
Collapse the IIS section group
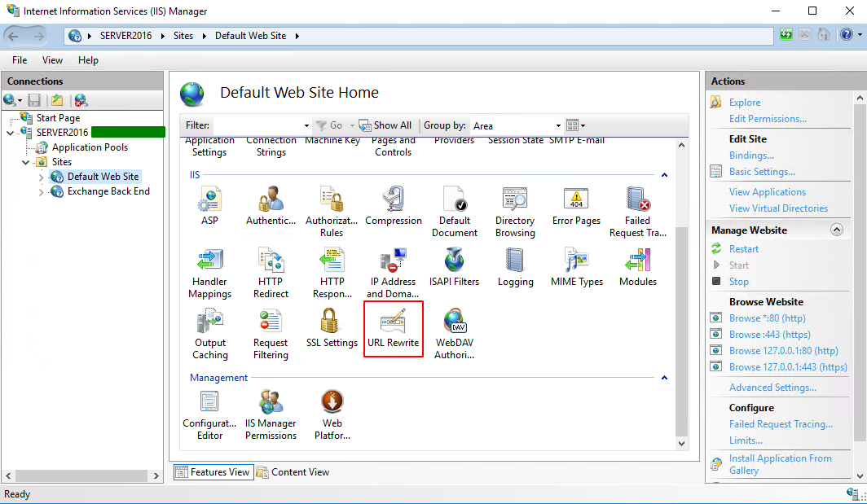pos(664,174)
